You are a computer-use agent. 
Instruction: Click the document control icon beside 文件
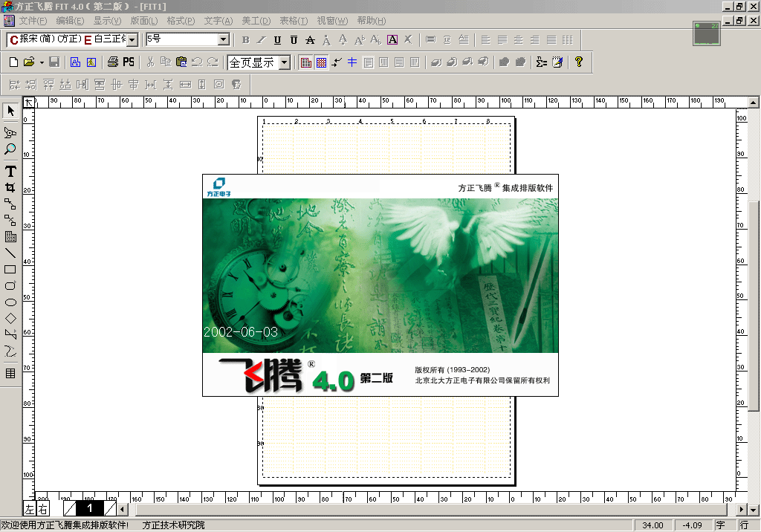point(9,21)
